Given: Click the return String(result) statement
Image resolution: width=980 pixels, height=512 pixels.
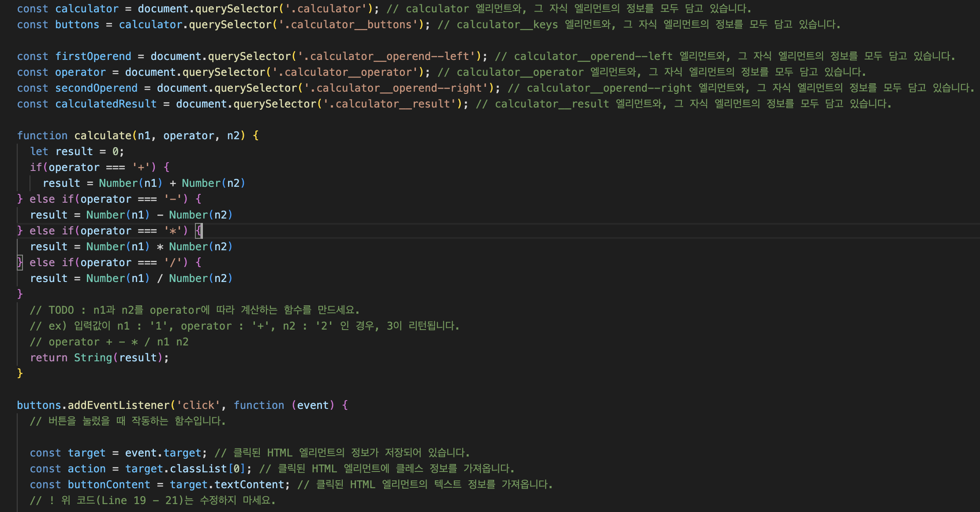Looking at the screenshot, I should pyautogui.click(x=99, y=357).
